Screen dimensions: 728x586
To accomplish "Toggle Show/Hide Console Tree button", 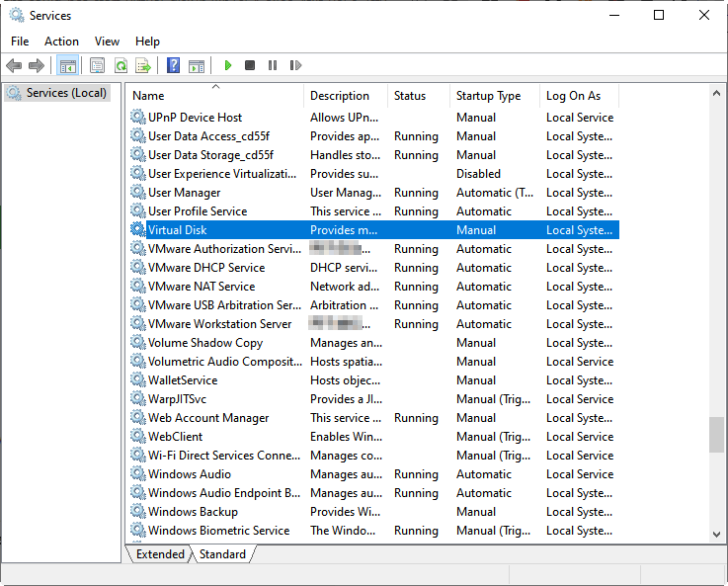I will click(67, 66).
